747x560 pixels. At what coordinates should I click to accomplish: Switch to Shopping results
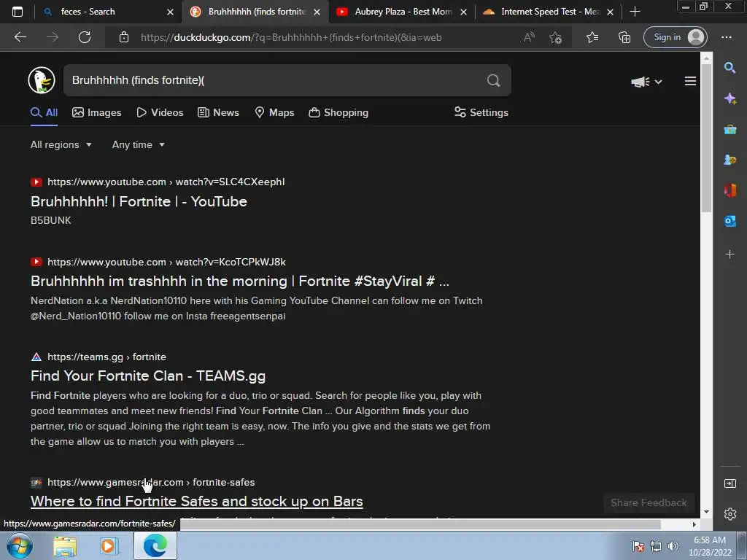(x=338, y=113)
